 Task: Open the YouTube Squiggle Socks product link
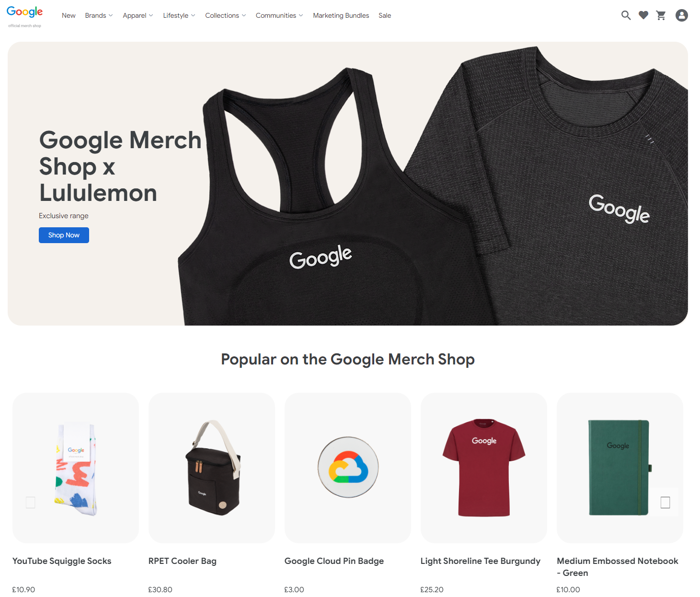(x=62, y=561)
